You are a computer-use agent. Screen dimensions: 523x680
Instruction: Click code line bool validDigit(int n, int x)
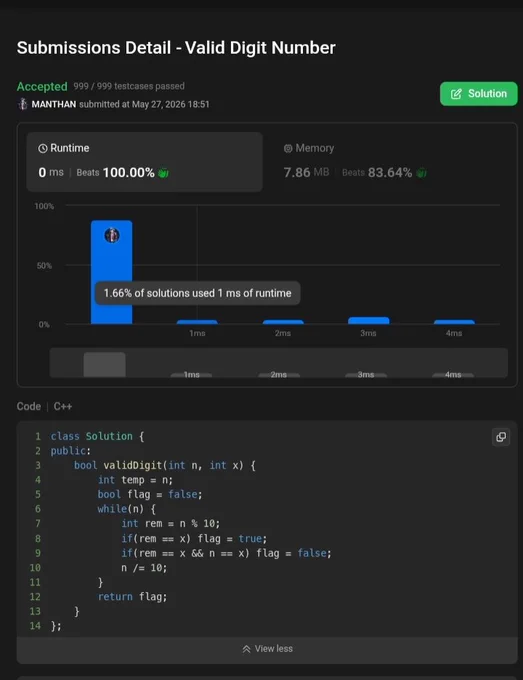pos(165,465)
